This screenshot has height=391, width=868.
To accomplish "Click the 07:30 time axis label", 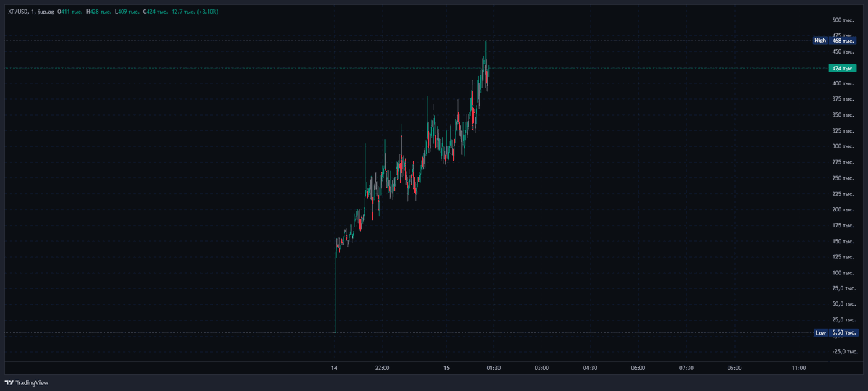I will click(686, 369).
